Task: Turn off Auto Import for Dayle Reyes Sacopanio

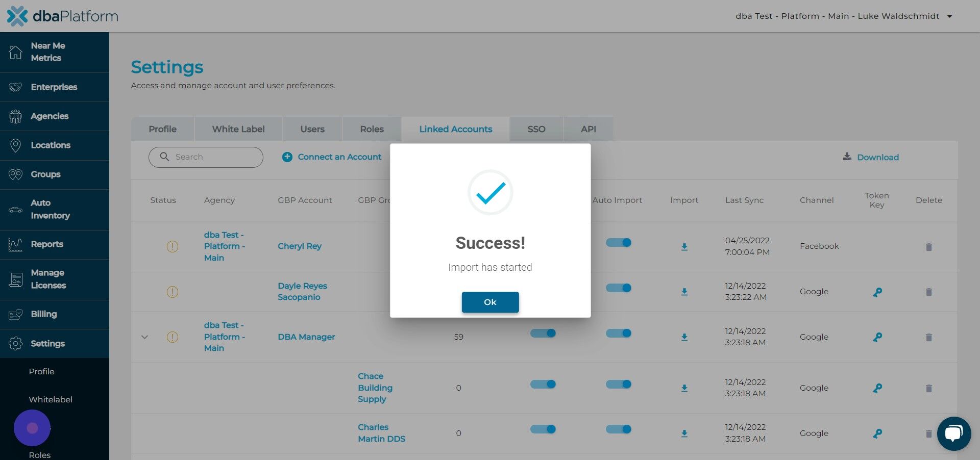Action: pos(618,288)
